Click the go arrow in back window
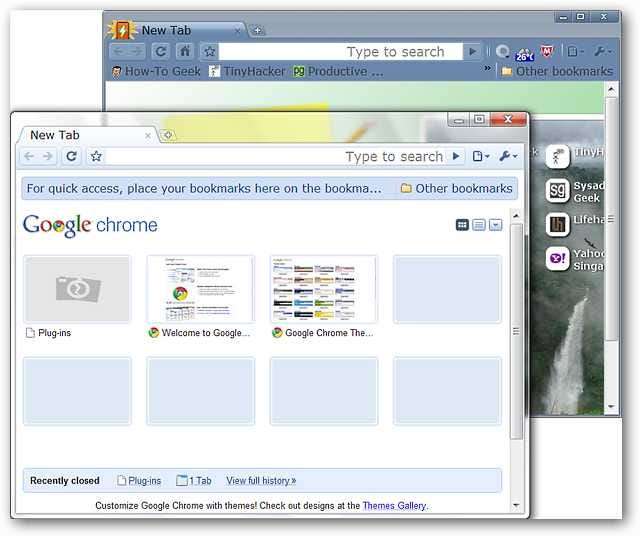The width and height of the screenshot is (640, 537). point(473,51)
